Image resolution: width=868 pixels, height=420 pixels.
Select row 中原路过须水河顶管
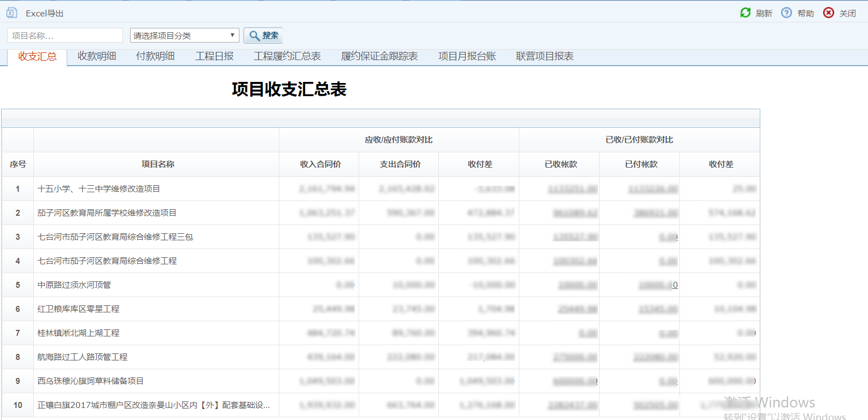(x=380, y=285)
